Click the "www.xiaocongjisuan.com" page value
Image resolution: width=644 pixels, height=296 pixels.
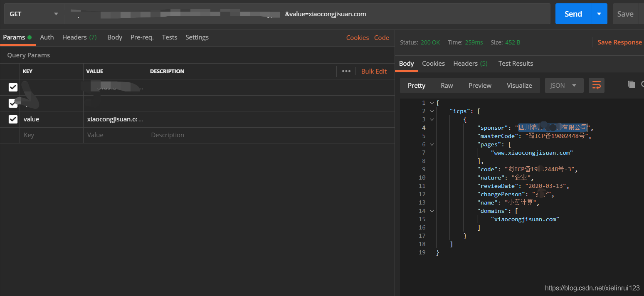(x=532, y=153)
